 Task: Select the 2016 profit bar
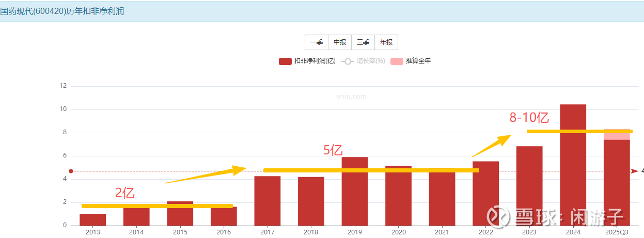coord(224,217)
